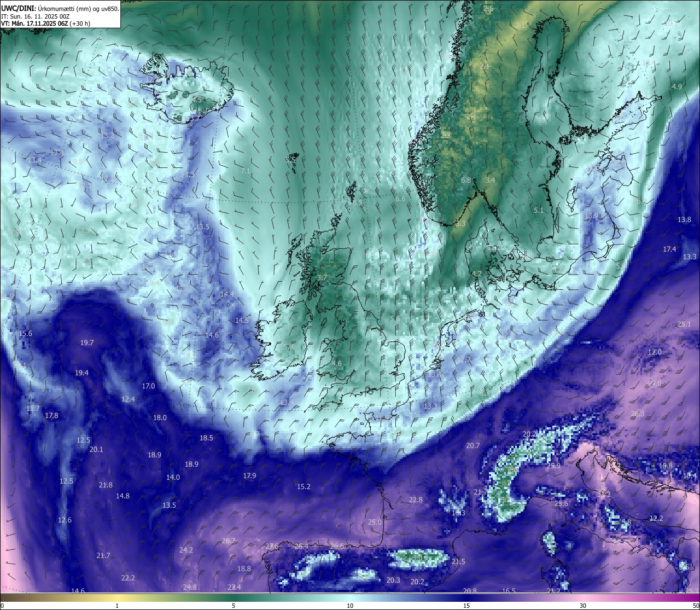The image size is (700, 610).
Task: Click the map value '20.7'
Action: [472, 446]
